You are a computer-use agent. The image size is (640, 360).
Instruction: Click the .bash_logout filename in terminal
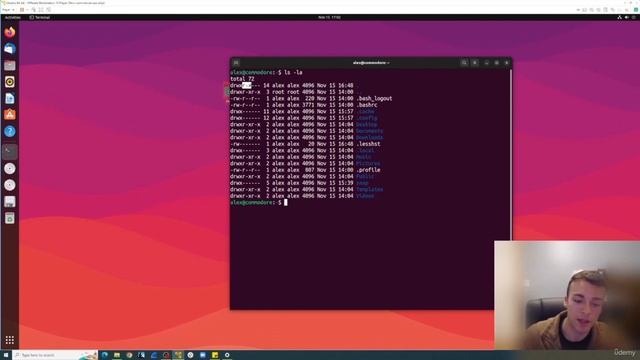374,98
